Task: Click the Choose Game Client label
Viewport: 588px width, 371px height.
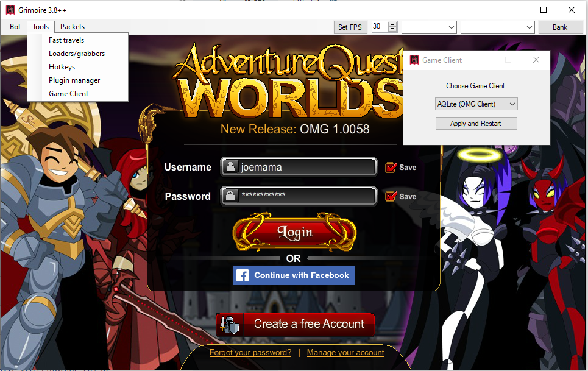Action: [x=475, y=86]
